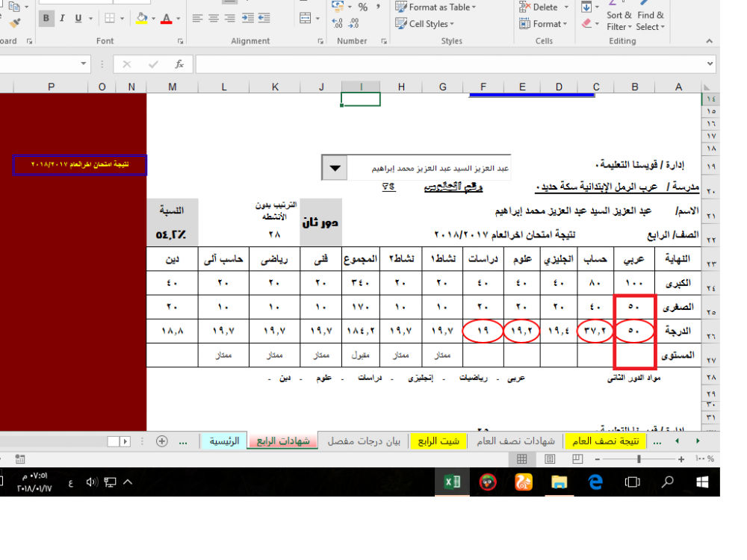Image resolution: width=747 pixels, height=560 pixels.
Task: Click the Increase Indent icon
Action: pos(248,19)
